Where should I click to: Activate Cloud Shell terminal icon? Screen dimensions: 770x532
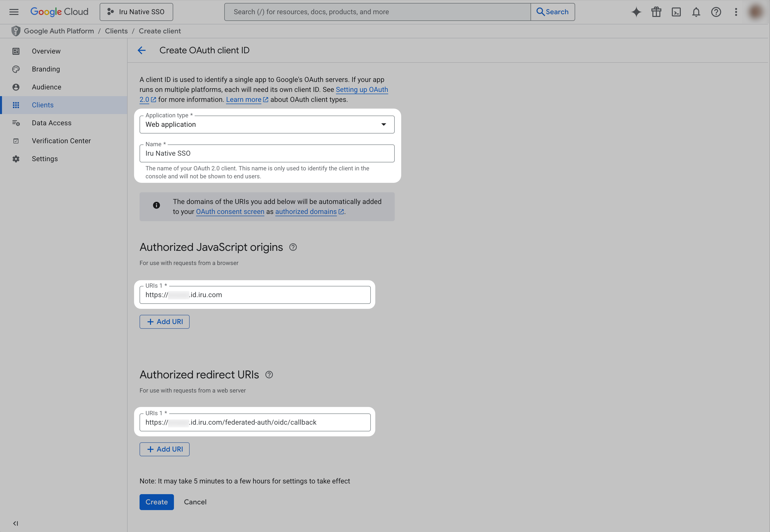[x=676, y=12]
